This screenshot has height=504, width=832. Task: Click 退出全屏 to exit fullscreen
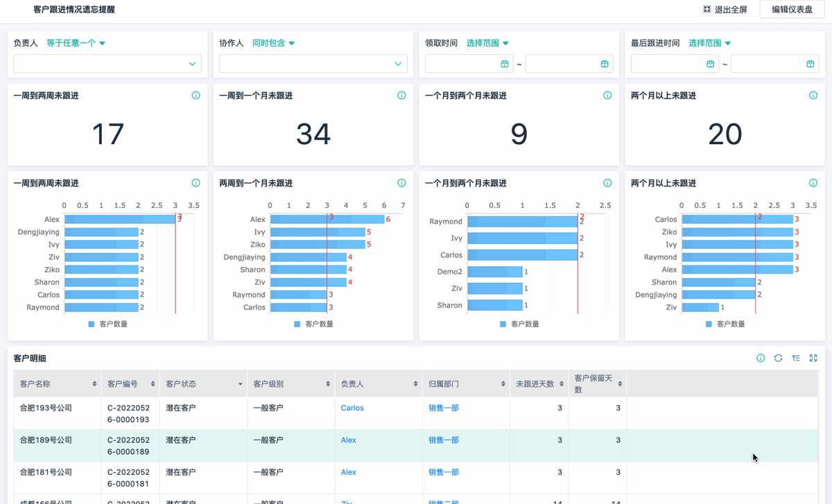pos(725,10)
